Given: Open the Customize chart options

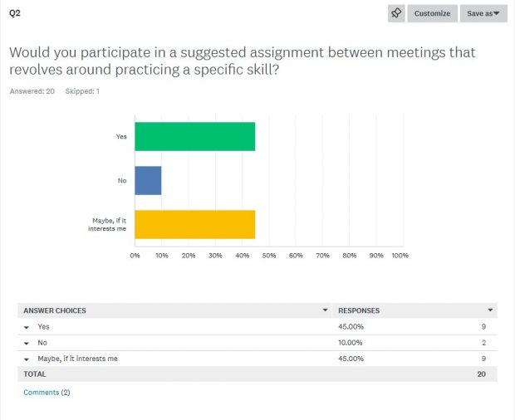Looking at the screenshot, I should (432, 13).
